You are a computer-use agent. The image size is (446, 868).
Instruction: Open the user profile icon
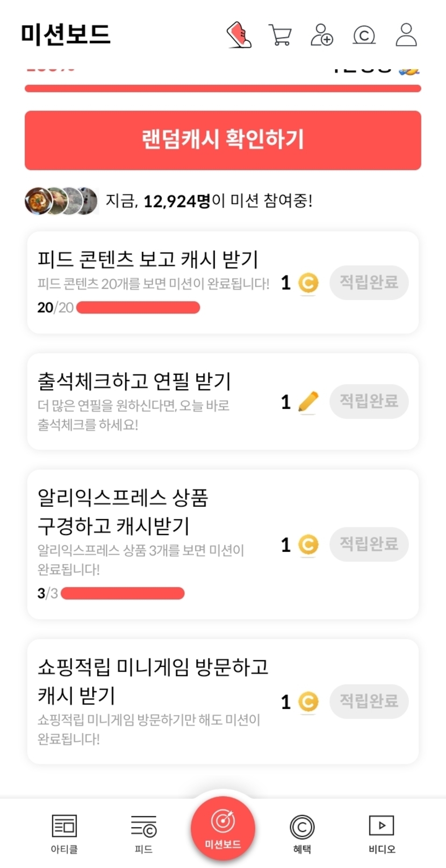point(406,35)
